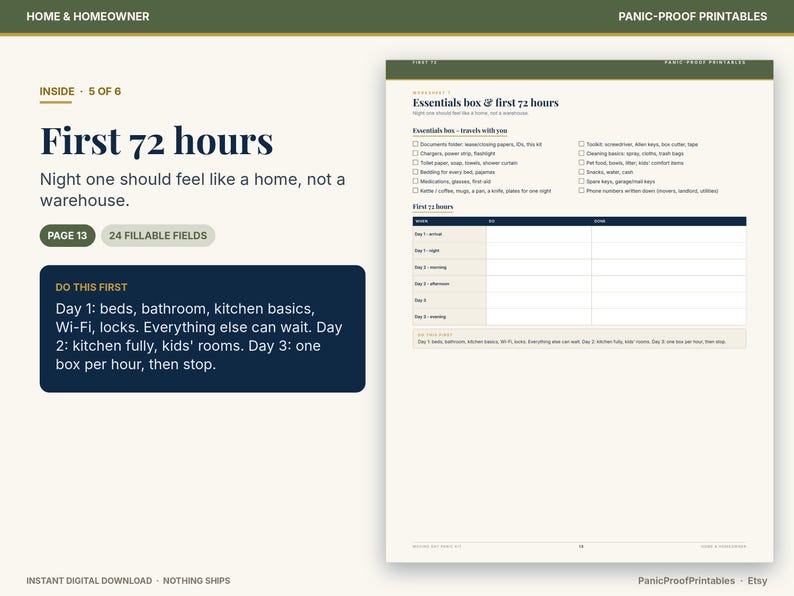Image resolution: width=794 pixels, height=596 pixels.
Task: Click the "Day 1 - arrival" row label
Action: point(428,234)
